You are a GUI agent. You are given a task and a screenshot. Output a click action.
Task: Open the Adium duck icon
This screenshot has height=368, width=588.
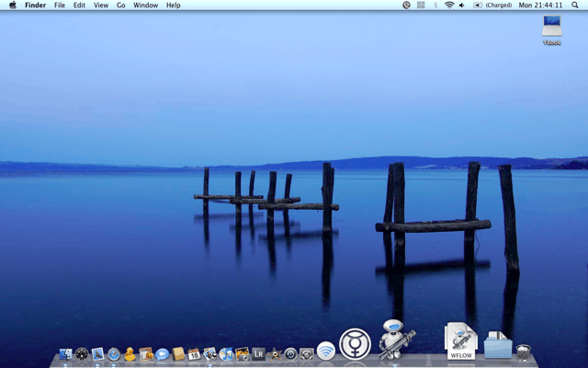point(130,353)
